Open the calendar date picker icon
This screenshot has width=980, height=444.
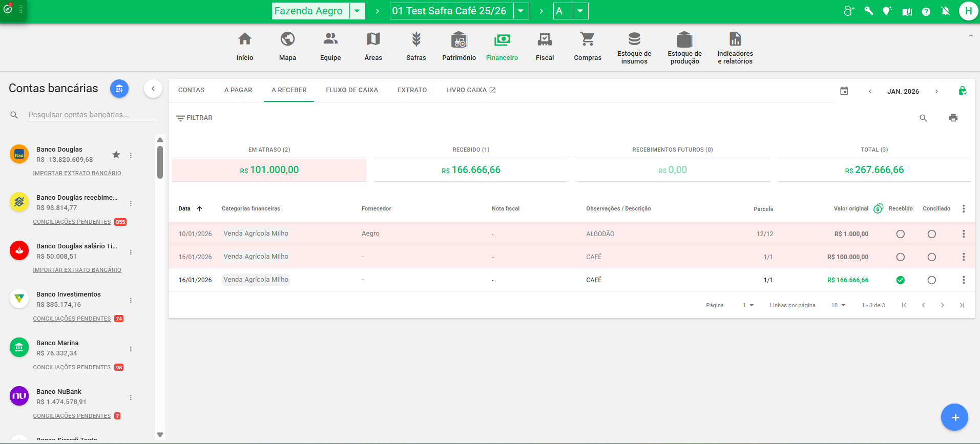844,91
